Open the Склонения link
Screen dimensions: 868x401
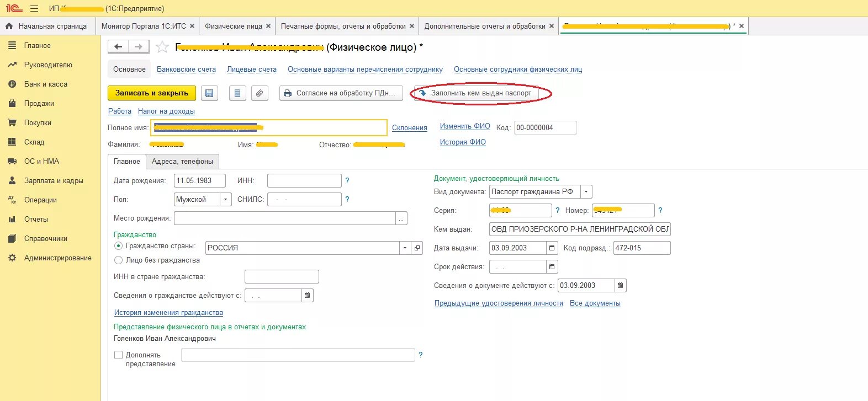click(410, 127)
